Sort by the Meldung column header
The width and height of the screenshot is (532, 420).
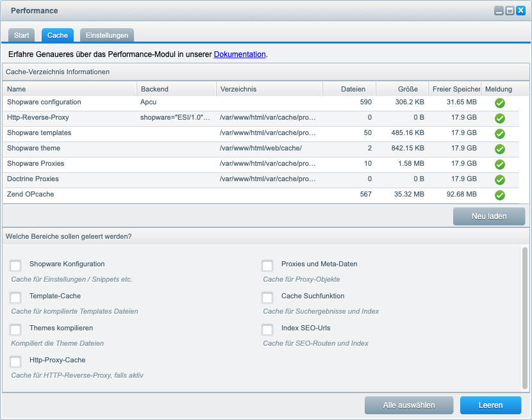tap(500, 89)
